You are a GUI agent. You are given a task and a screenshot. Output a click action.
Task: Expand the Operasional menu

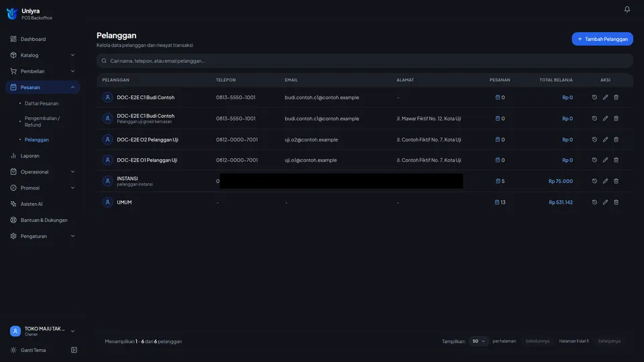tap(43, 172)
